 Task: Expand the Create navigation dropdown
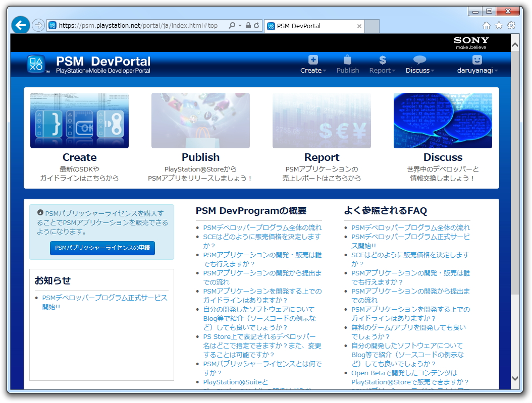click(x=313, y=70)
